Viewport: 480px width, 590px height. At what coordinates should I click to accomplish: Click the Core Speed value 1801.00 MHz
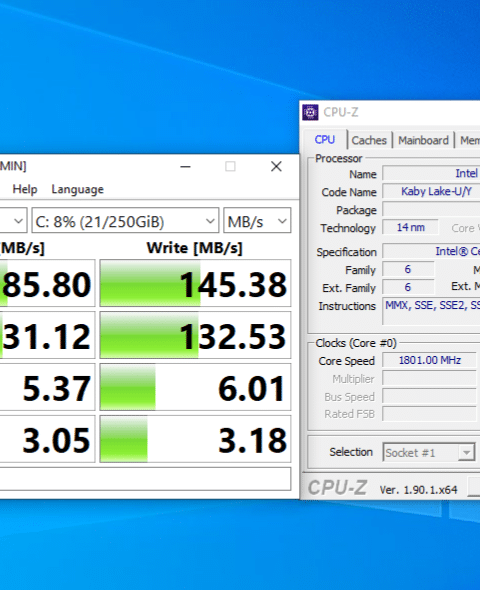[430, 360]
